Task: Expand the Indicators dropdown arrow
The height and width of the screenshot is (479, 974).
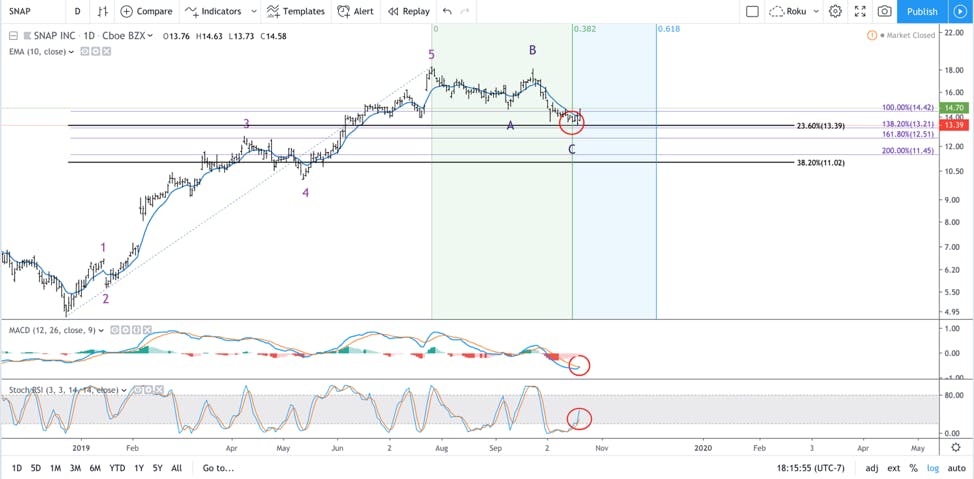Action: pos(253,11)
